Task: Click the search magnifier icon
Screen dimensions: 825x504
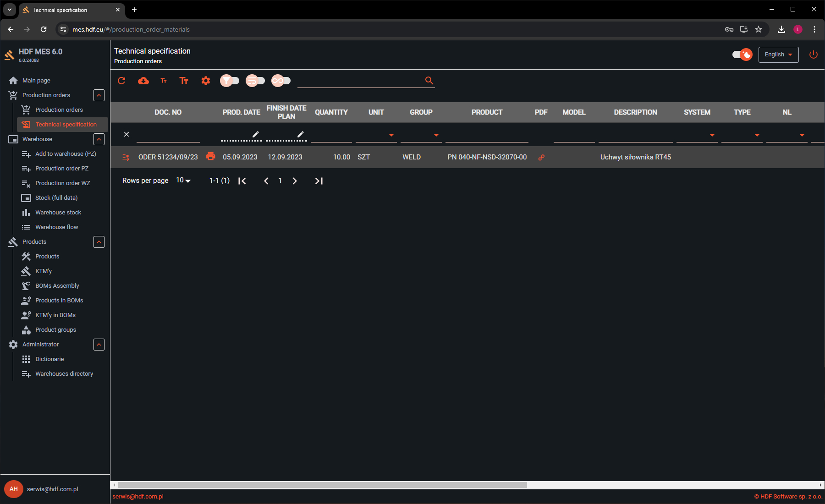Action: pos(429,81)
